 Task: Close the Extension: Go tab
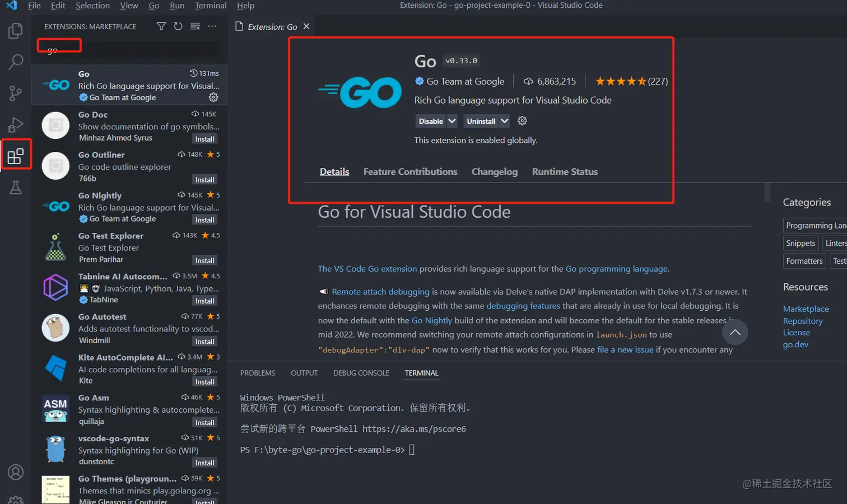(306, 26)
